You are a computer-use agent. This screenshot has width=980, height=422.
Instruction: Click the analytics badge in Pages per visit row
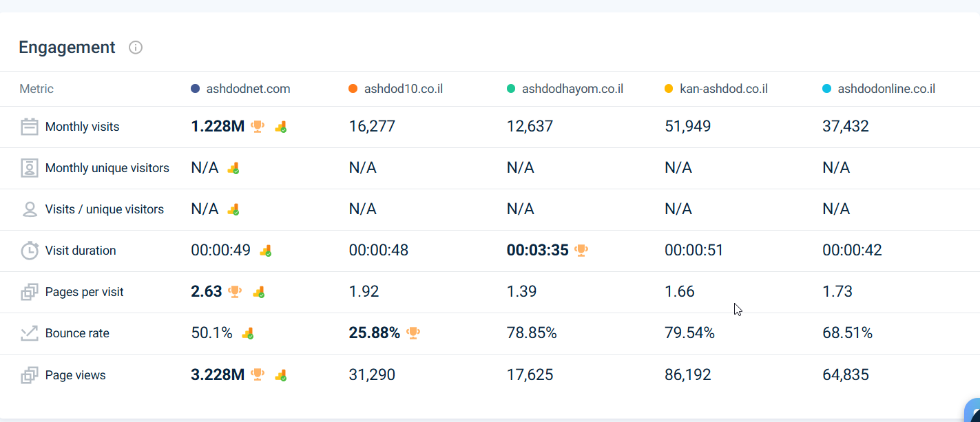pyautogui.click(x=258, y=292)
